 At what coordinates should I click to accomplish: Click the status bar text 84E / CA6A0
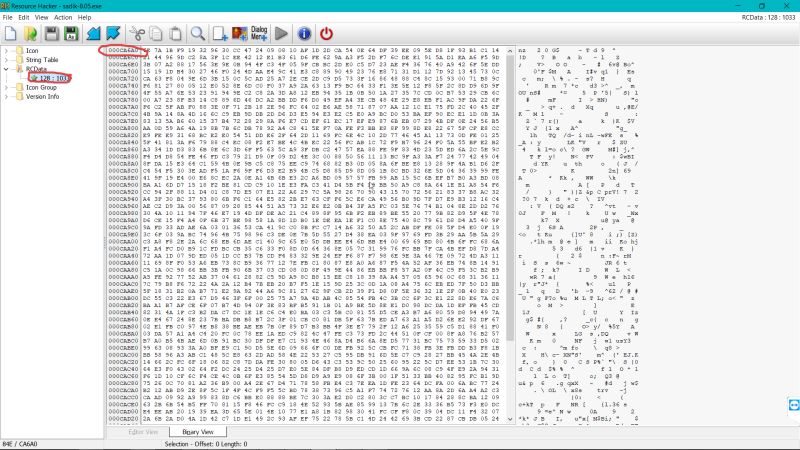coord(20,444)
